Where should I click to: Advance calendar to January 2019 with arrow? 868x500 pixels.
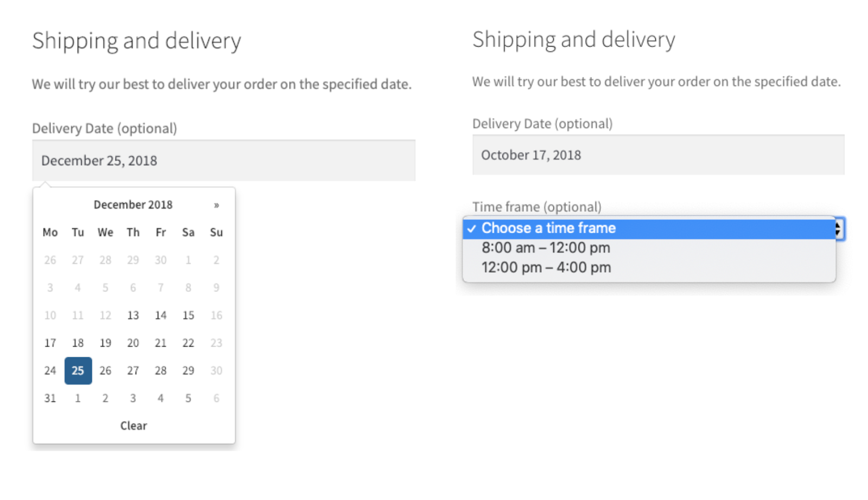[216, 205]
